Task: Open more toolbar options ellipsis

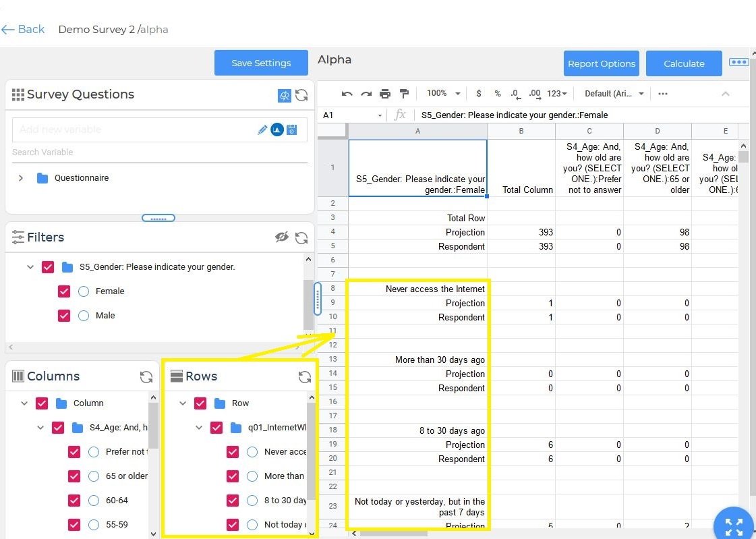Action: [663, 94]
